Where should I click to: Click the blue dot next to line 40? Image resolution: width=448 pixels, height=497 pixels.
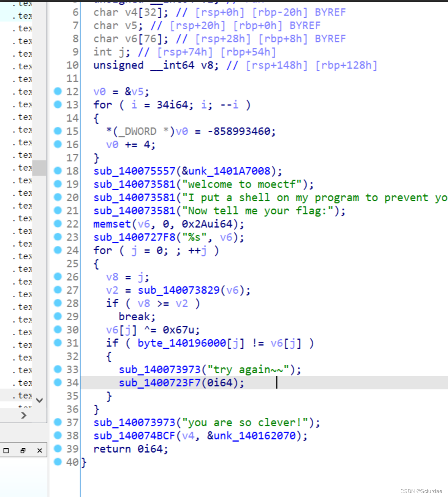point(58,462)
